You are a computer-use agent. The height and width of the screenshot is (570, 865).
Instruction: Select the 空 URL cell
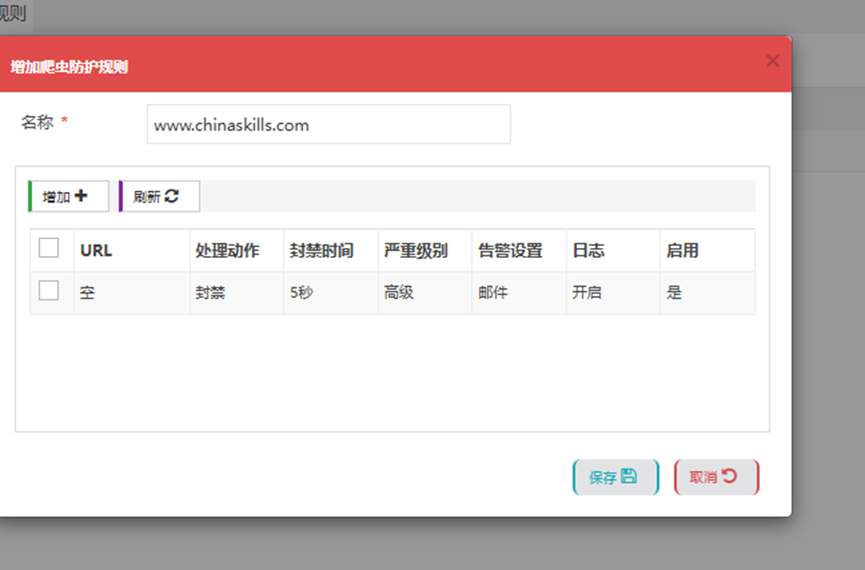(132, 292)
